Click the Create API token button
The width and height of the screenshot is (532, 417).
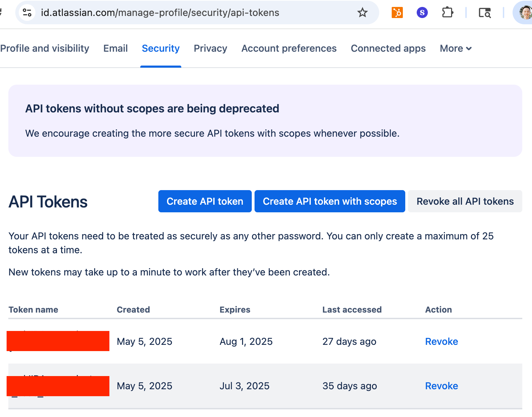coord(205,201)
